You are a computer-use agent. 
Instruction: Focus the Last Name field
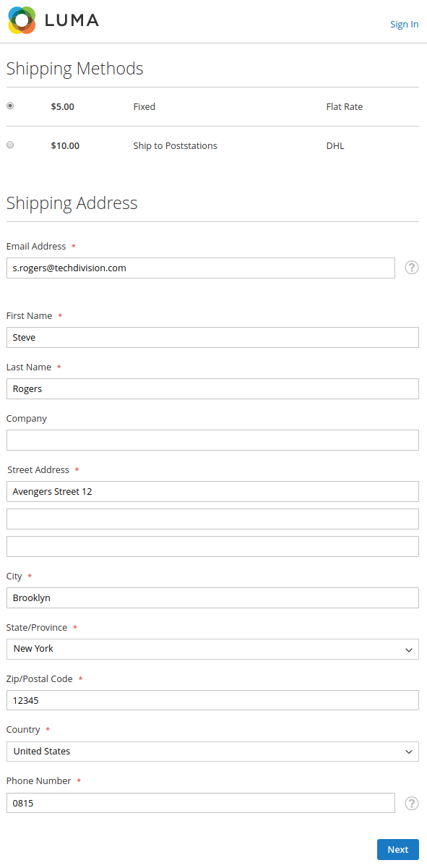tap(212, 389)
